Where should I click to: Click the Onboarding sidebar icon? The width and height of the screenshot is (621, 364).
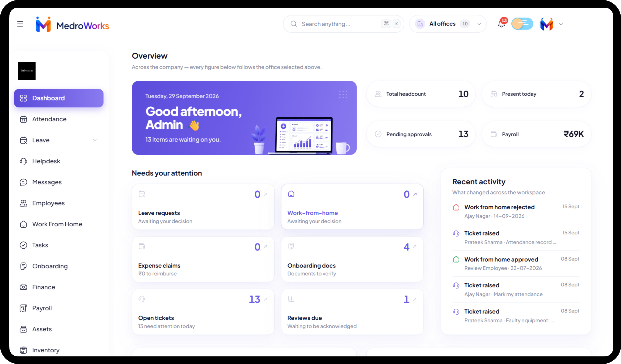pos(23,266)
